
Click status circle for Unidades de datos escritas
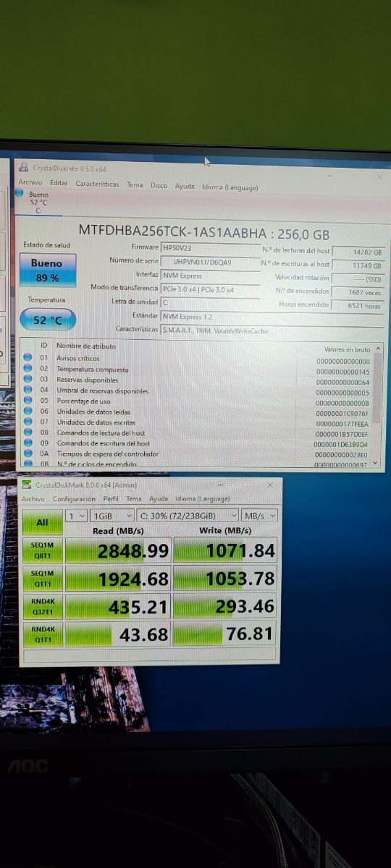click(x=28, y=420)
